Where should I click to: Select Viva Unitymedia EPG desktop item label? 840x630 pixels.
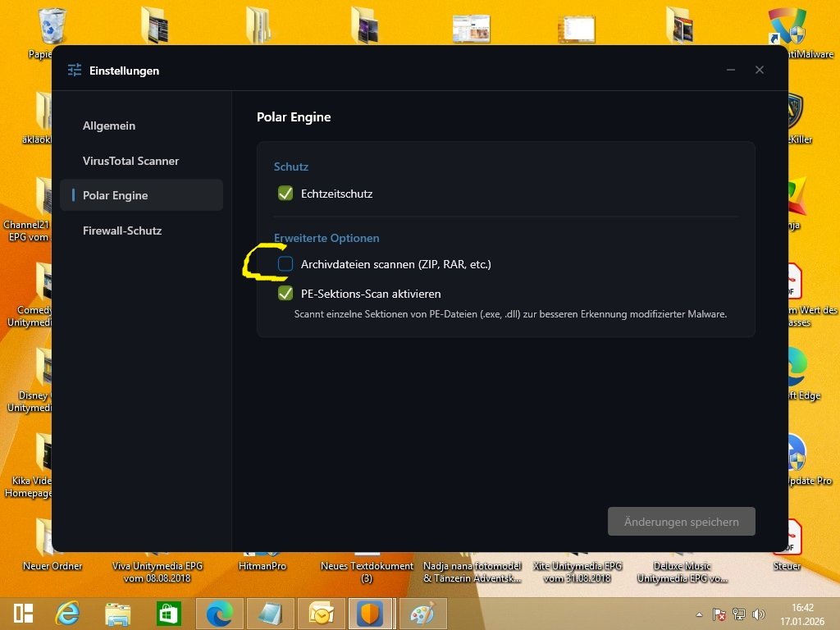157,572
